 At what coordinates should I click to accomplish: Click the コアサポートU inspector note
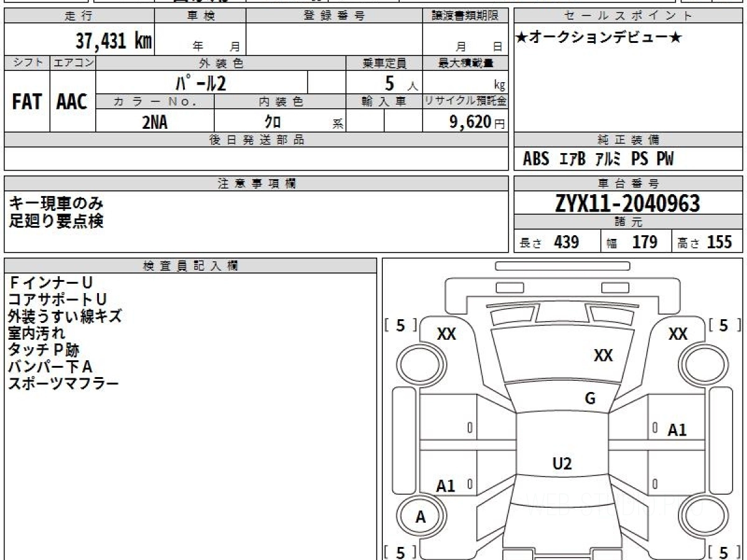pyautogui.click(x=57, y=300)
